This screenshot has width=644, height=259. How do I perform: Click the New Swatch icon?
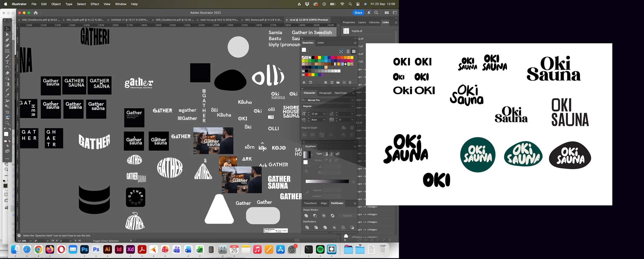point(344,82)
